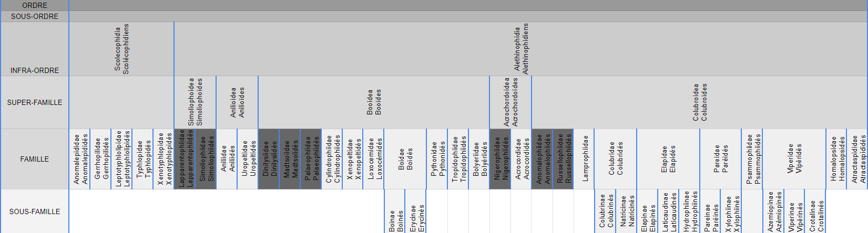
Task: Click the dark Anomalophiidae family cell
Action: 542,159
